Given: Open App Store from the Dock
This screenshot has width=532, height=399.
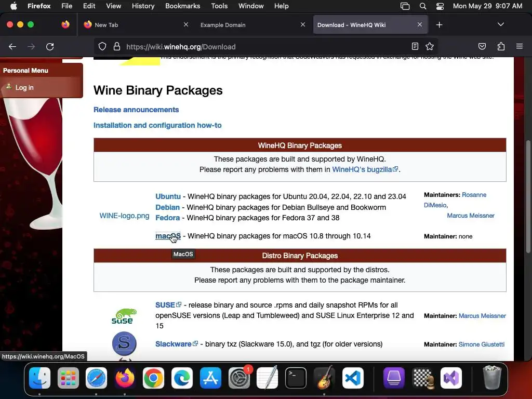Looking at the screenshot, I should tap(210, 378).
